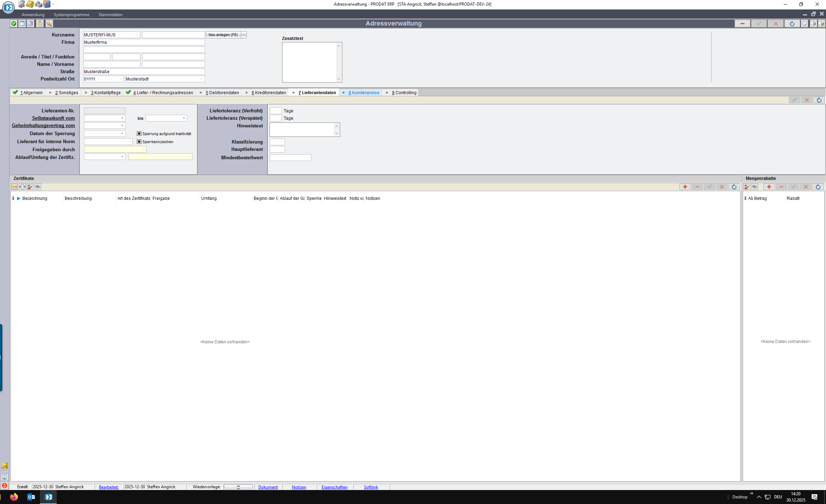Image resolution: width=826 pixels, height=504 pixels.
Task: Click the clipboard paste toolbar icon
Action: [x=40, y=23]
